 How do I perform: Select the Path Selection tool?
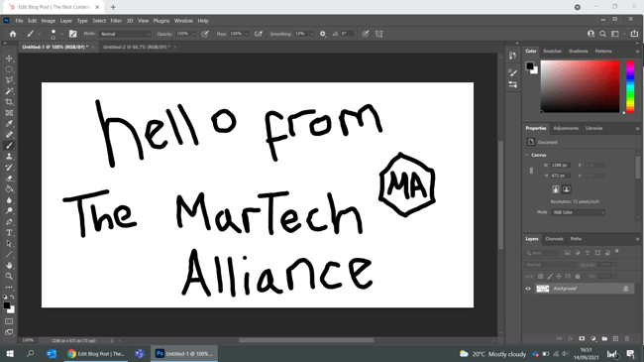tap(9, 244)
